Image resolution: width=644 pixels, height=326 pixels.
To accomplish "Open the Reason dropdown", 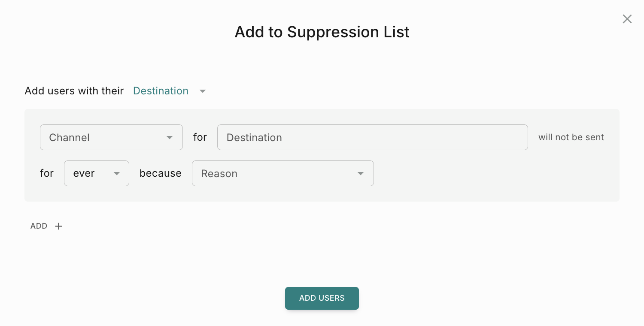I will click(x=283, y=173).
